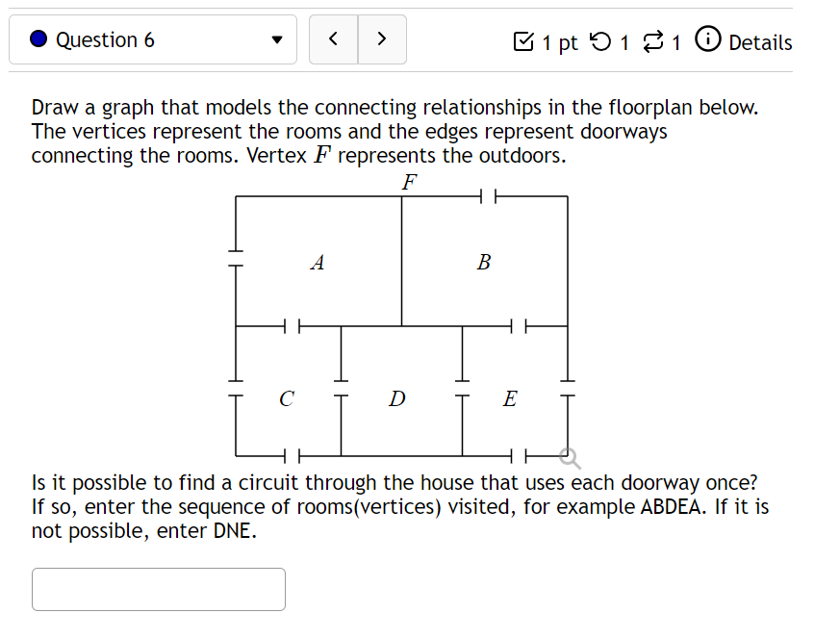Screen dimensions: 840x638
Task: Click the answer input box to type the circuit
Action: point(158,588)
